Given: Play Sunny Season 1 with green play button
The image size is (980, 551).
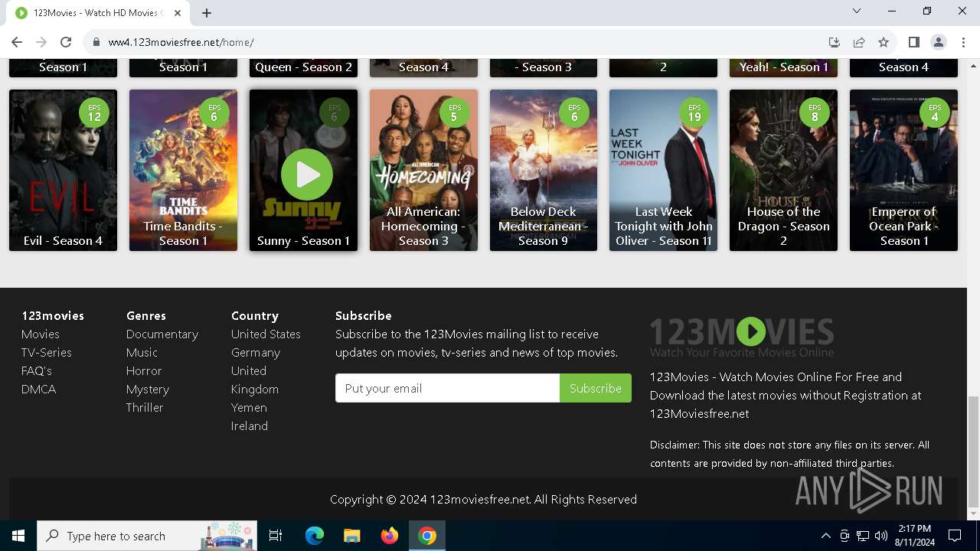Looking at the screenshot, I should [306, 174].
